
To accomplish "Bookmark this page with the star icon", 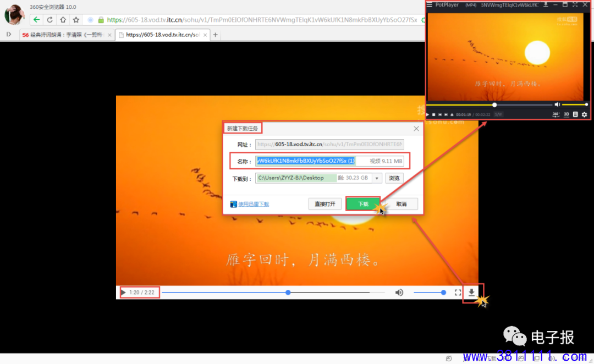I will point(76,20).
